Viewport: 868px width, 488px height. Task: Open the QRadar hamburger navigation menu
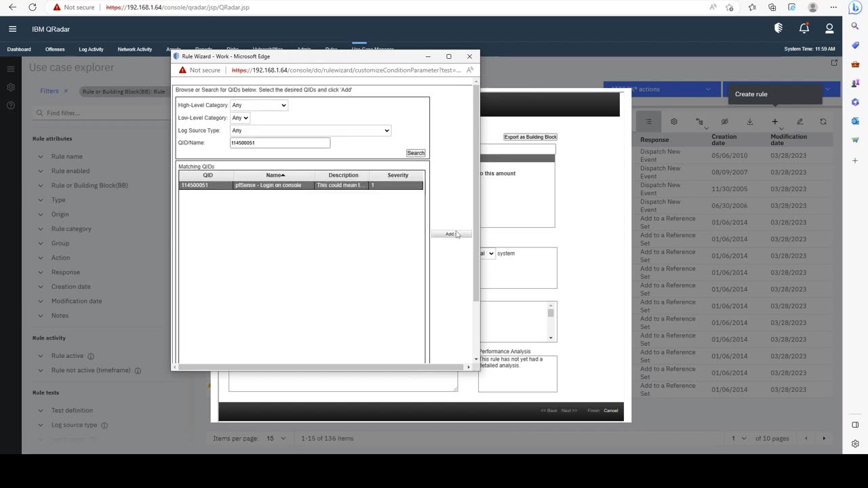coord(12,29)
